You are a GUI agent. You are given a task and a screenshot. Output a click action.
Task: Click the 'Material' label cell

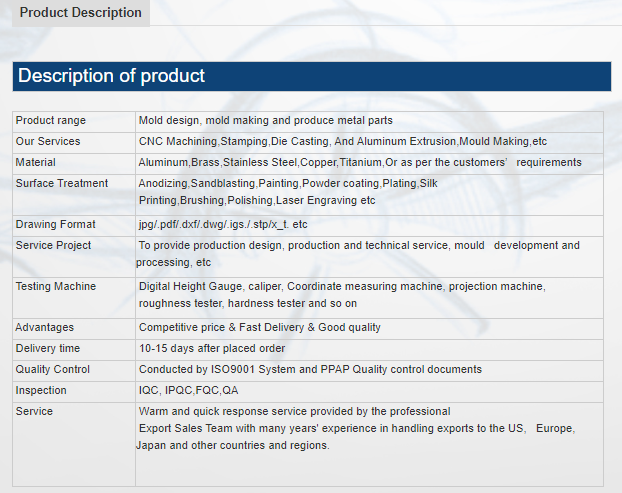point(36,163)
